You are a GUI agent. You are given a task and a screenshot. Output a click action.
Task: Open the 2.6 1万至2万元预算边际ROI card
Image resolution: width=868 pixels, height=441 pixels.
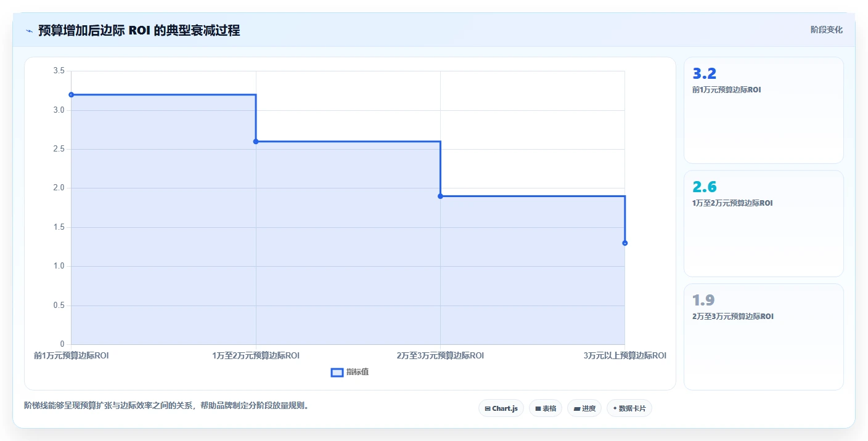click(x=764, y=224)
